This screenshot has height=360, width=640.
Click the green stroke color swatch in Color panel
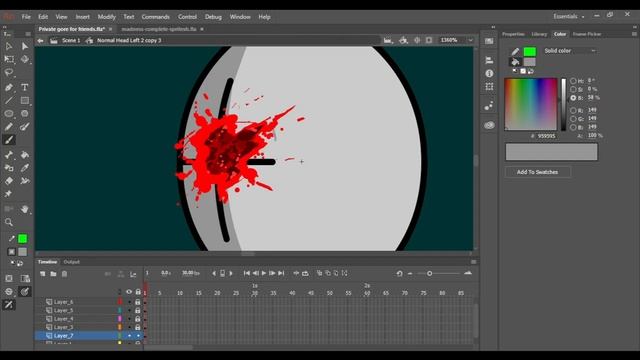coord(530,51)
